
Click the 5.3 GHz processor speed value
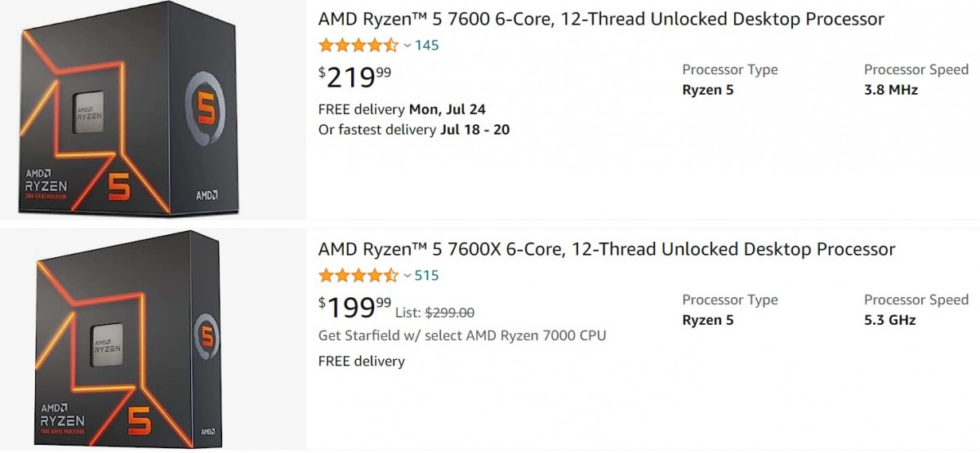point(889,320)
